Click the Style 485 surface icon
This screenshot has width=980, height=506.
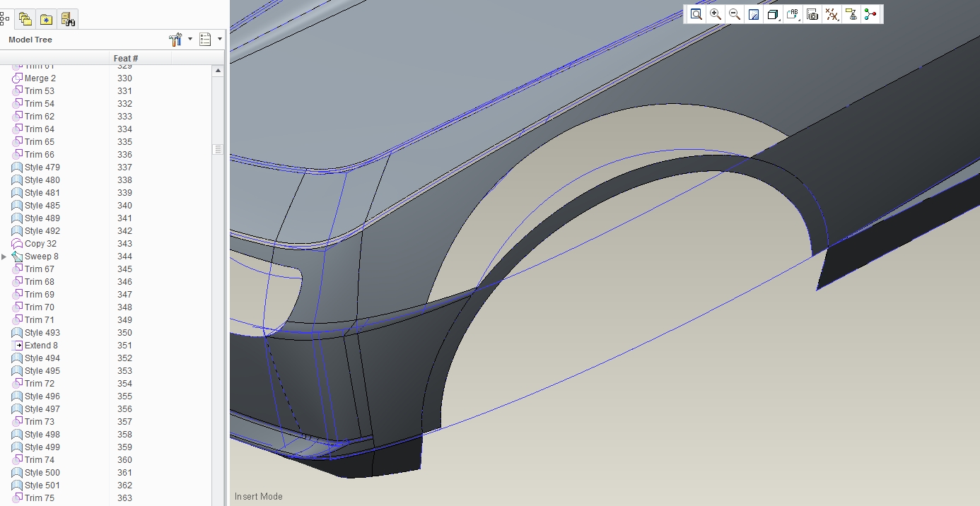pos(18,206)
